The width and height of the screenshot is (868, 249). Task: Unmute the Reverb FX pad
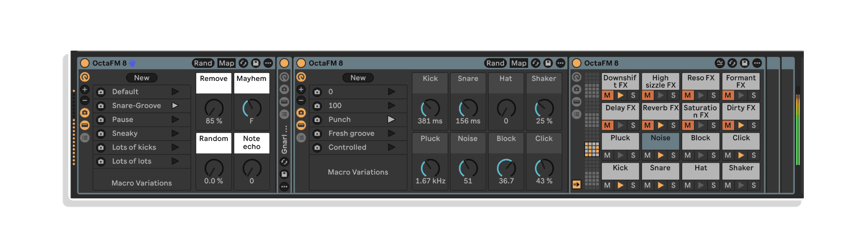coord(647,125)
